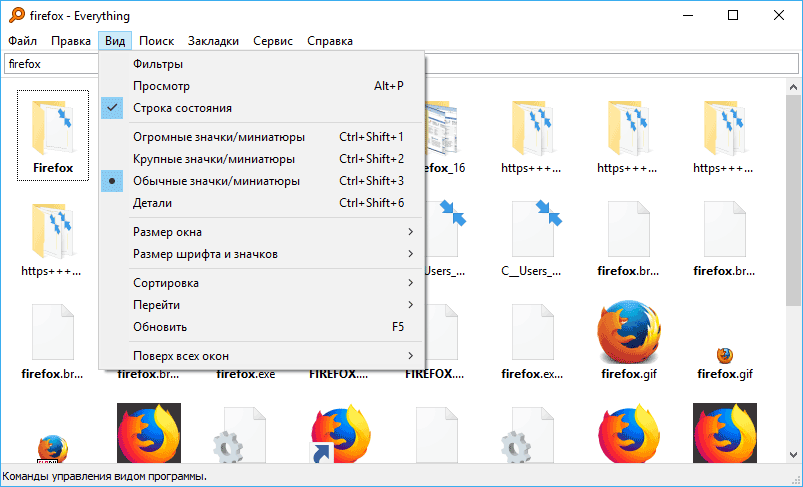Image resolution: width=803 pixels, height=487 pixels.
Task: Toggle the Строка состояния checkmark option
Action: click(x=182, y=108)
